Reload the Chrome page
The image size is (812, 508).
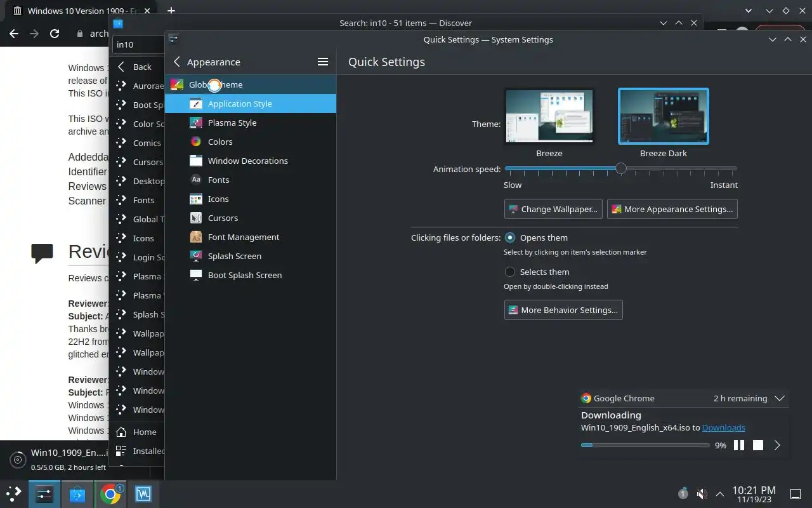point(55,34)
